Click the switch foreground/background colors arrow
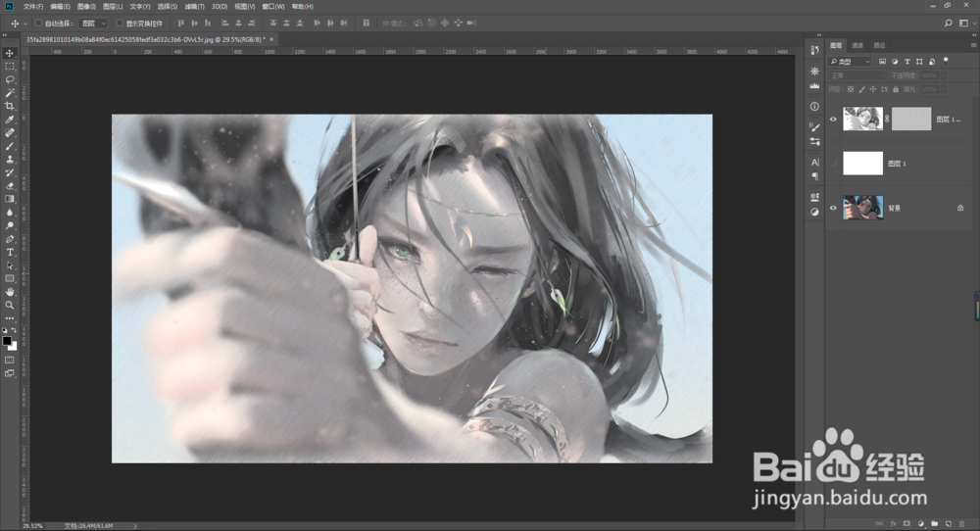980x531 pixels. point(14,330)
